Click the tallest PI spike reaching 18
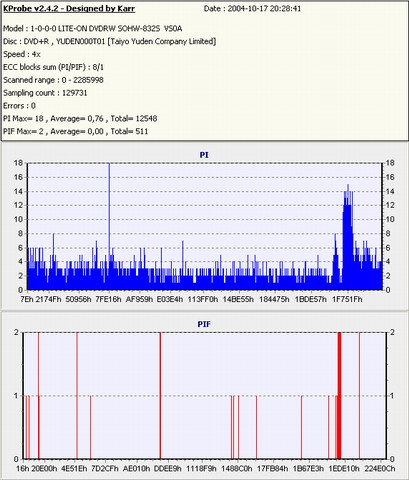 point(109,226)
